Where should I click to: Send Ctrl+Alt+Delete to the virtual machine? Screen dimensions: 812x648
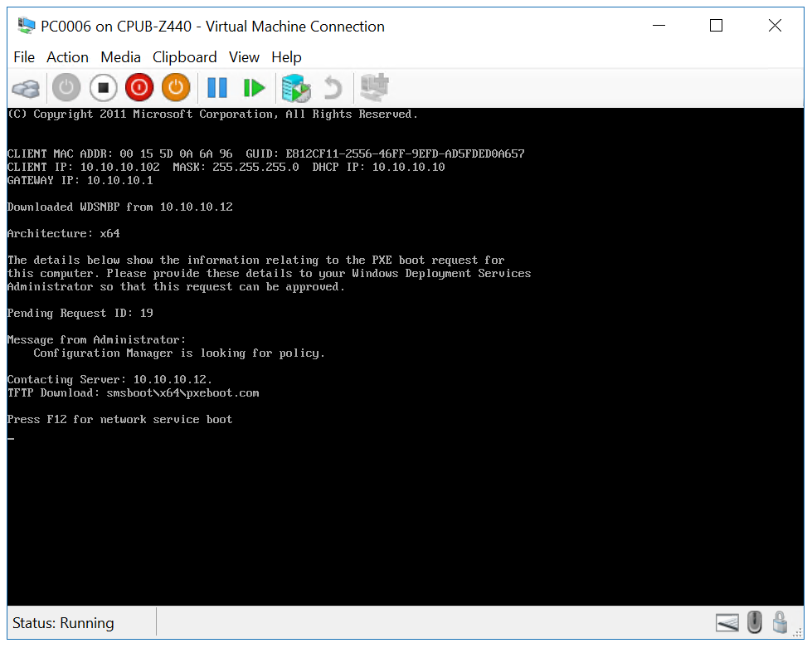[25, 87]
